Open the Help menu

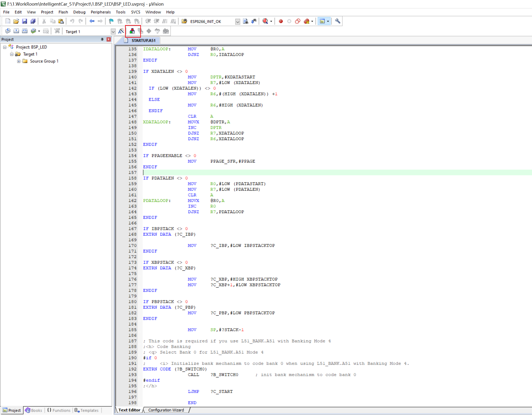click(x=170, y=12)
